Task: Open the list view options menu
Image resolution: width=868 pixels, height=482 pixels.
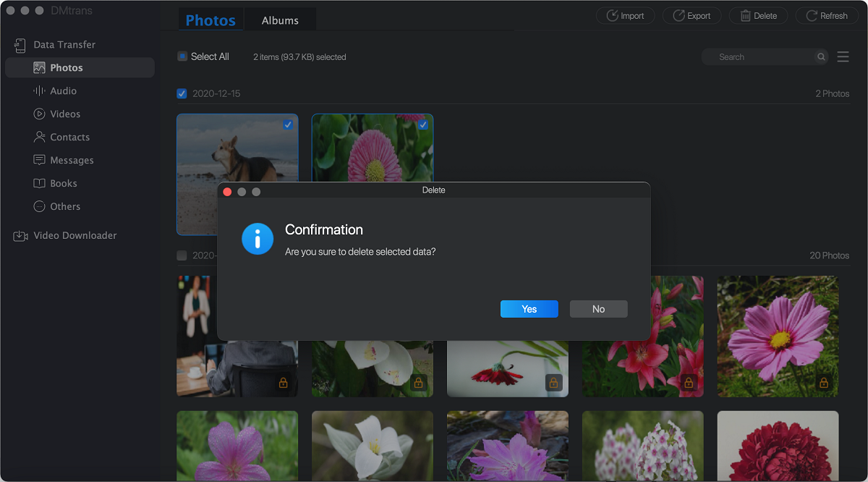Action: 843,57
